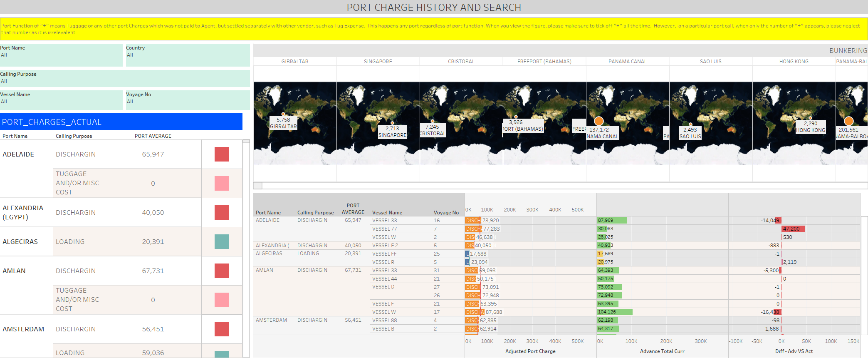Click the orange marker above 137,172 Panama Canal

coord(599,121)
